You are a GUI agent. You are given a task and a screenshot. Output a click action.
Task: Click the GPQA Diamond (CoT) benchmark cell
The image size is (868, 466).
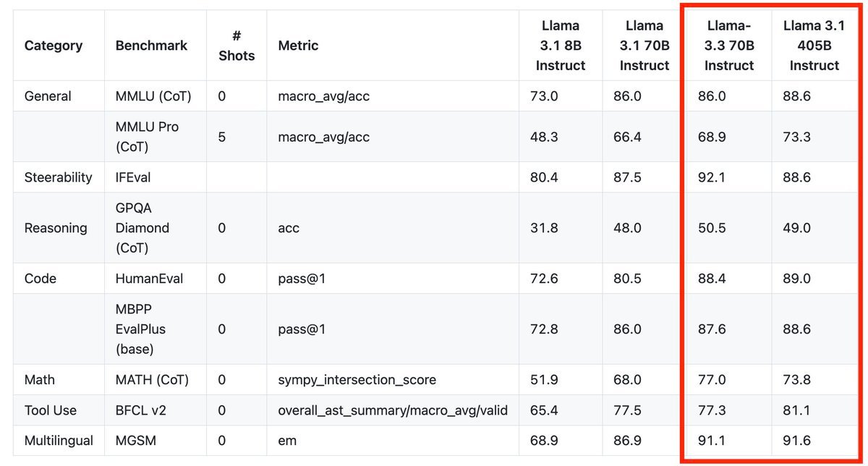pyautogui.click(x=142, y=228)
